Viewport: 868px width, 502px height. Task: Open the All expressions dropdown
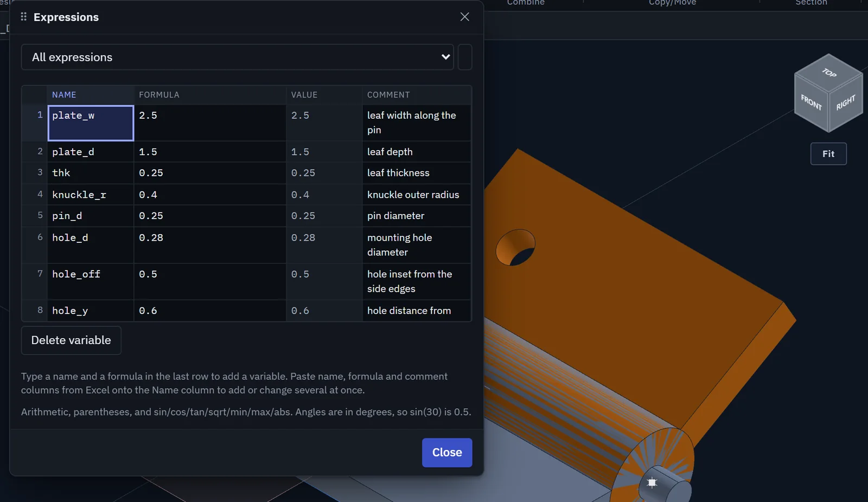click(x=238, y=57)
